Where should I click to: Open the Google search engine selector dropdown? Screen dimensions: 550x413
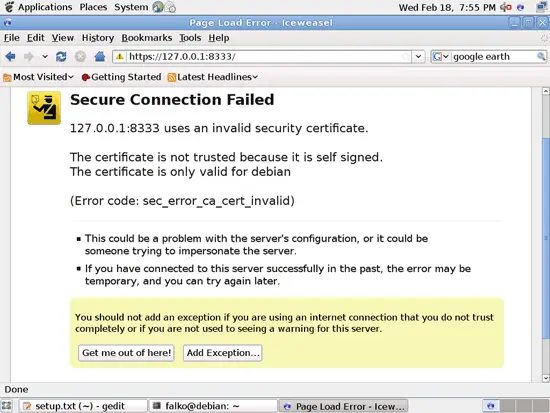[x=440, y=56]
